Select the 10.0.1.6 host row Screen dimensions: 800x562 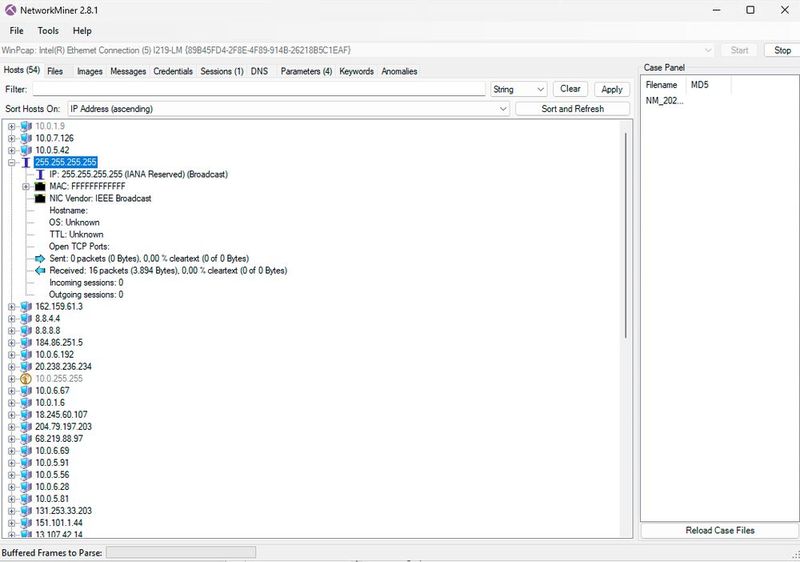coord(50,403)
